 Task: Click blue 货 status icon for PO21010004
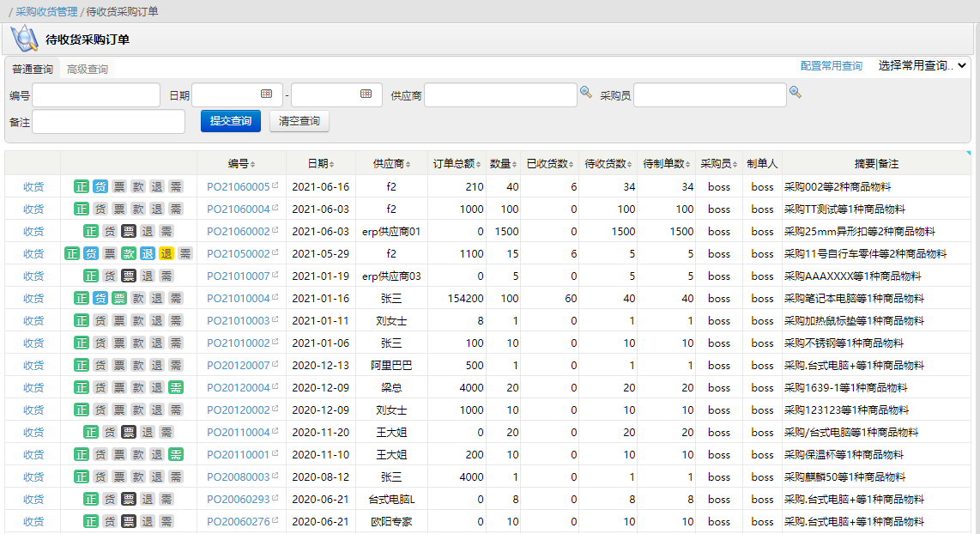point(100,298)
